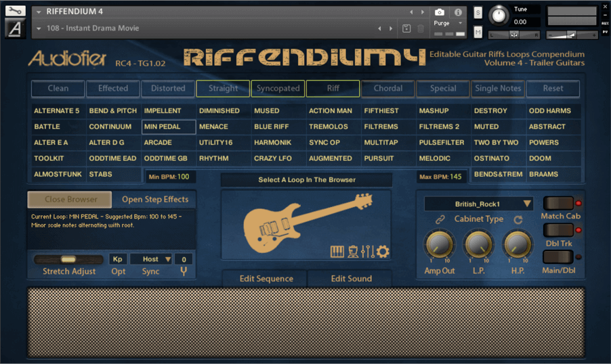Viewport: 611px width, 364px height.
Task: Select the BLUE RIFF loop
Action: click(x=271, y=127)
